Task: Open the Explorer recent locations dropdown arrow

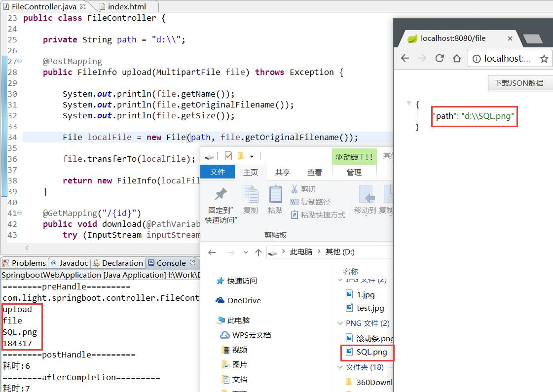Action: click(x=246, y=252)
